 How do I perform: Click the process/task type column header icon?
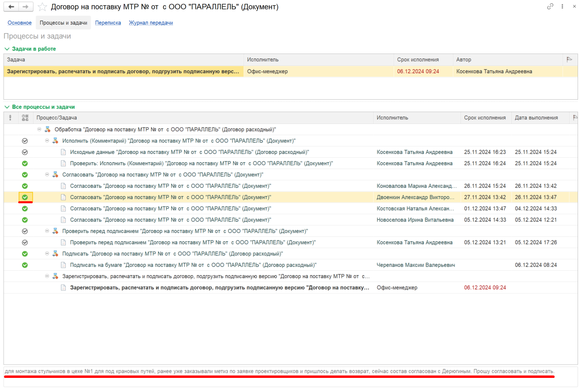click(25, 118)
